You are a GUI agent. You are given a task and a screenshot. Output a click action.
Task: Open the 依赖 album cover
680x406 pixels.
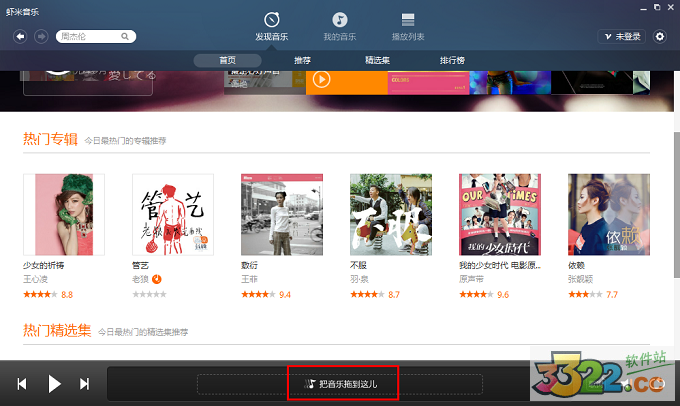tap(609, 215)
